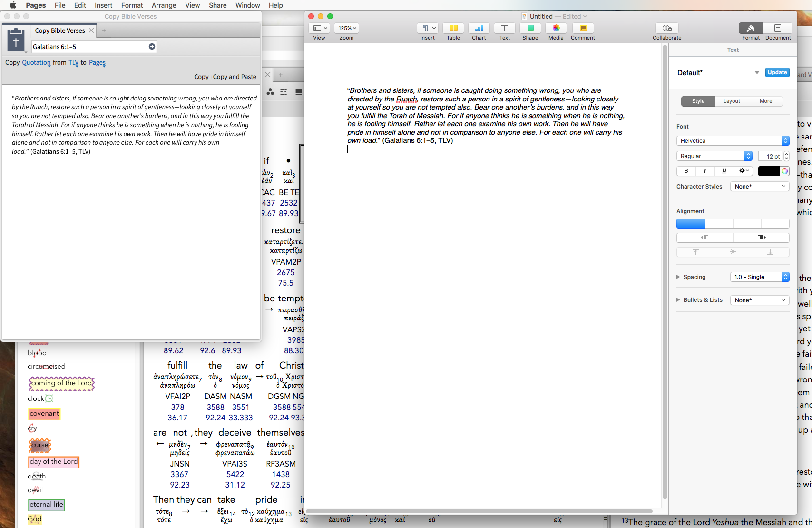
Task: Insert a Chart from the toolbar
Action: pyautogui.click(x=479, y=28)
